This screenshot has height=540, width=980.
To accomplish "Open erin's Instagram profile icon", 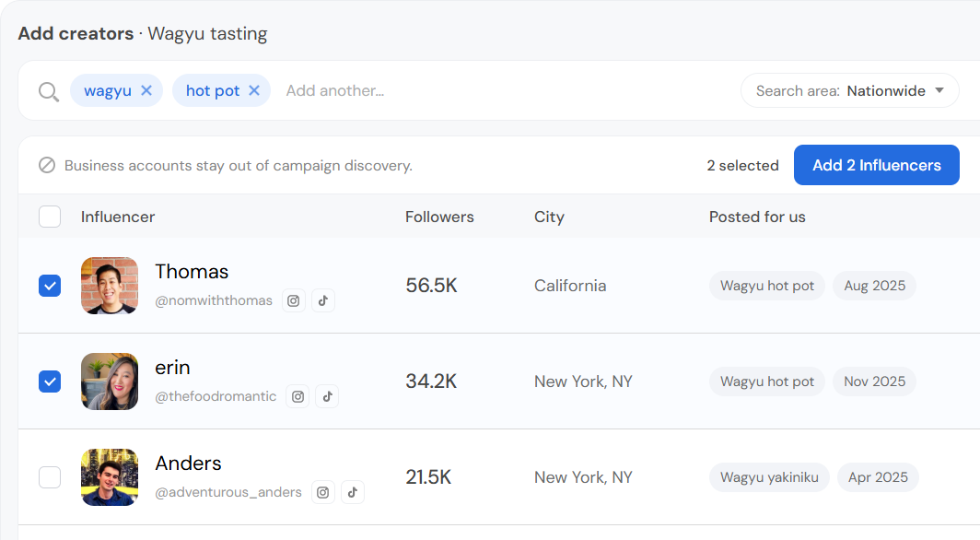I will pos(297,396).
